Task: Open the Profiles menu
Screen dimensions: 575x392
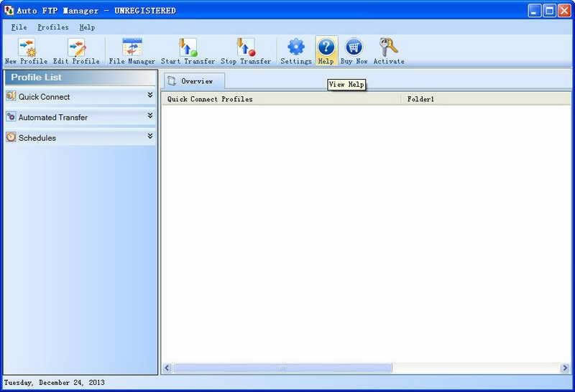Action: (53, 27)
